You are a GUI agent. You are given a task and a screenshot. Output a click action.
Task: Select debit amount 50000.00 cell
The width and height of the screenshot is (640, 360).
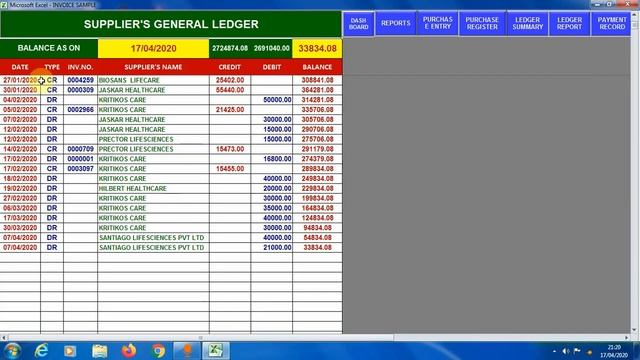click(272, 100)
